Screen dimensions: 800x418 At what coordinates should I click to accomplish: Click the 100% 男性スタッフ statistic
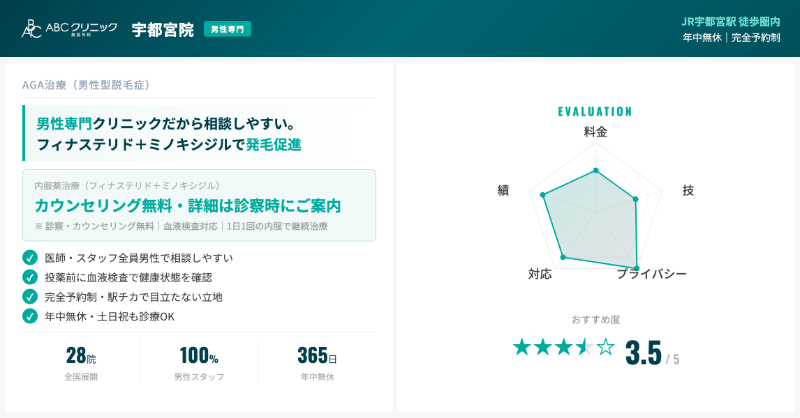coord(199,363)
